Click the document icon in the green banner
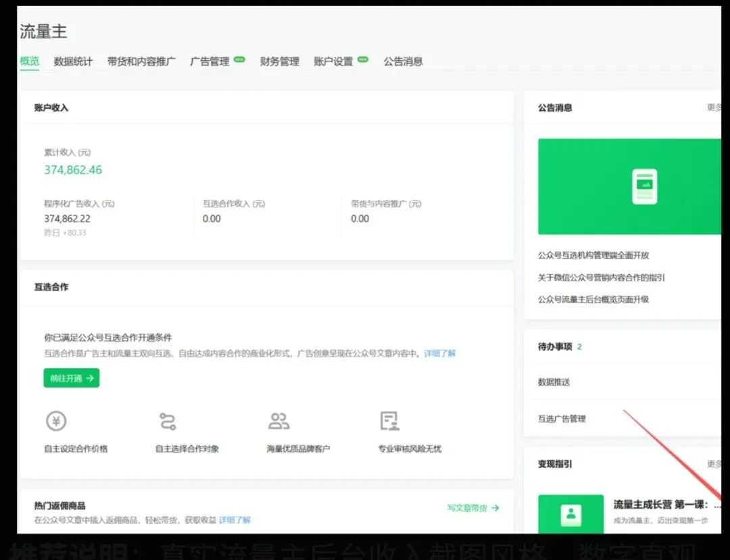Viewport: 730px width, 560px height. pos(645,186)
